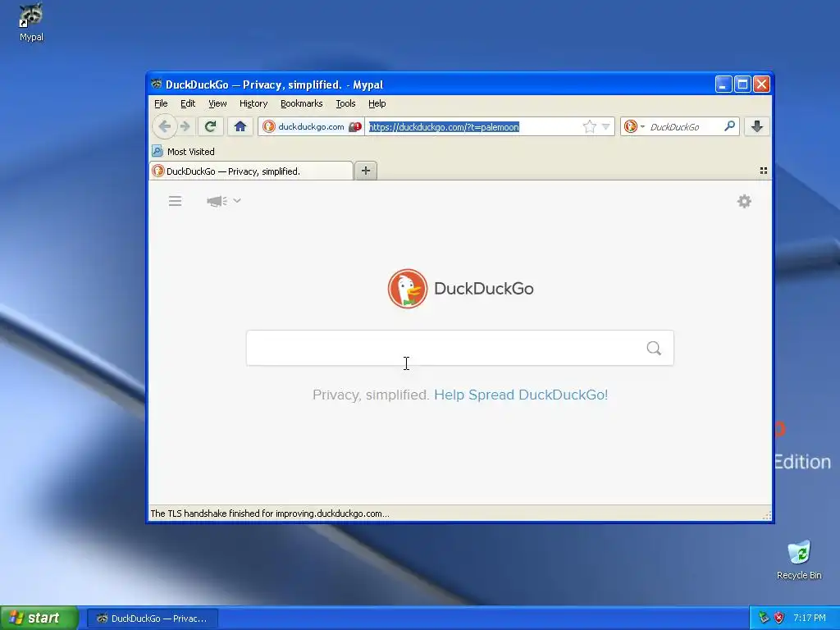Image resolution: width=840 pixels, height=630 pixels.
Task: Follow the Help Spread DuckDuckGo! link
Action: click(521, 395)
